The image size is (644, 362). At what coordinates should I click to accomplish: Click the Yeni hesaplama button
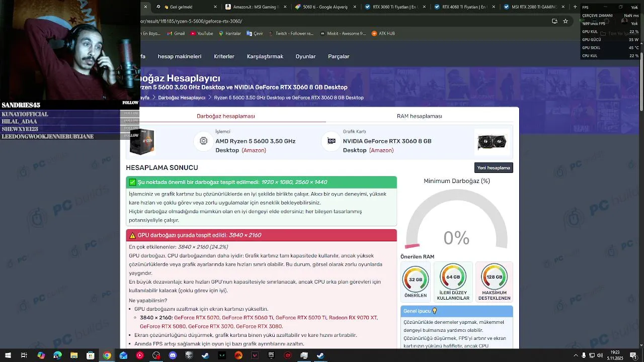494,168
